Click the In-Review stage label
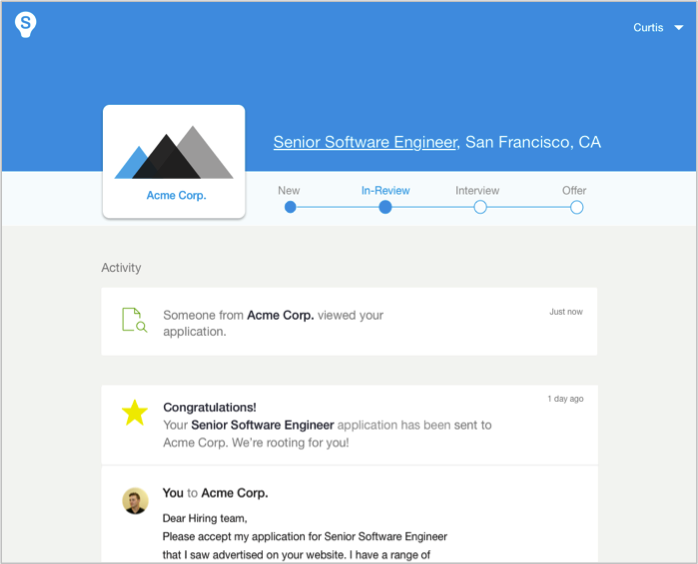The width and height of the screenshot is (698, 564). pyautogui.click(x=385, y=190)
